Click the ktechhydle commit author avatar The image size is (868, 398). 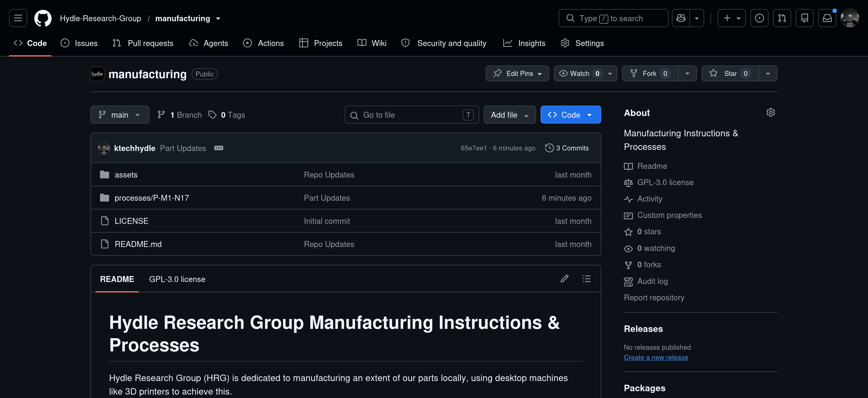coord(104,148)
